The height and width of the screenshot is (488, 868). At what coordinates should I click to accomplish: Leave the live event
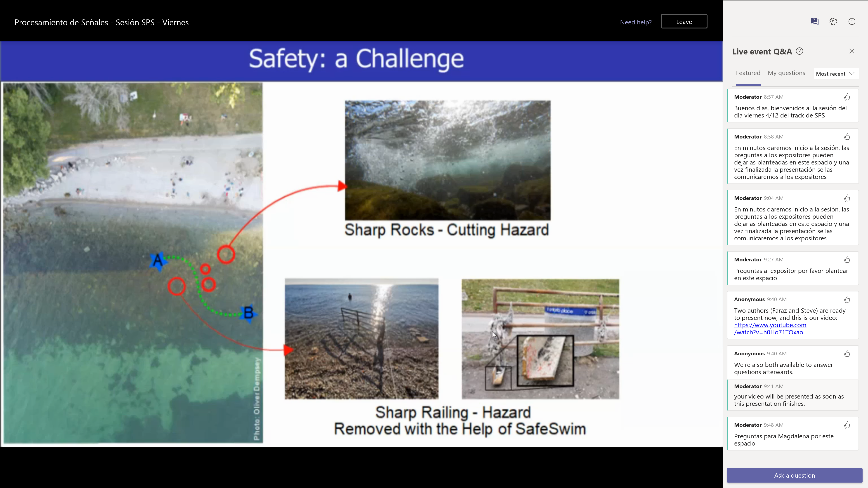[684, 21]
